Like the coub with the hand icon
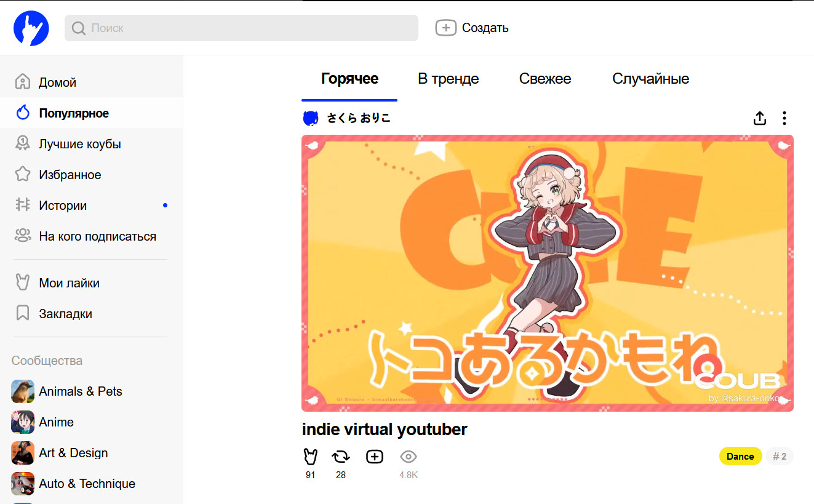 pos(310,457)
